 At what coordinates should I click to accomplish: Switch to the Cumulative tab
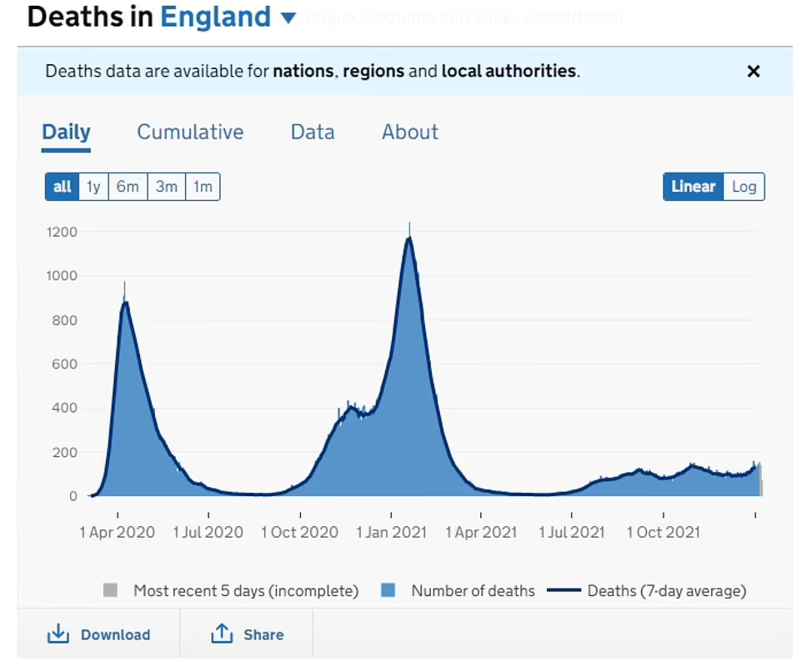pyautogui.click(x=190, y=133)
